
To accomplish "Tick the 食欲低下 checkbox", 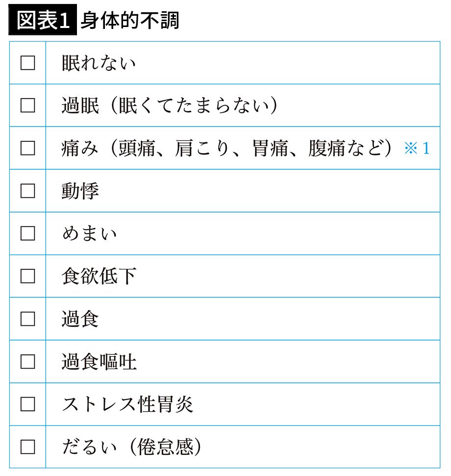I will click(27, 276).
